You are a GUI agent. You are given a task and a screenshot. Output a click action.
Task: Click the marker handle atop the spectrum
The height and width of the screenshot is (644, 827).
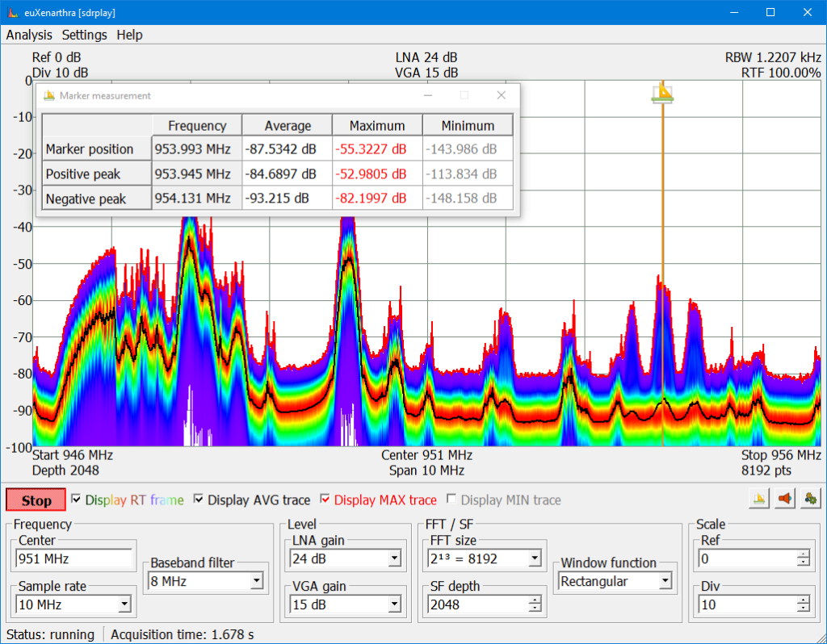[662, 93]
